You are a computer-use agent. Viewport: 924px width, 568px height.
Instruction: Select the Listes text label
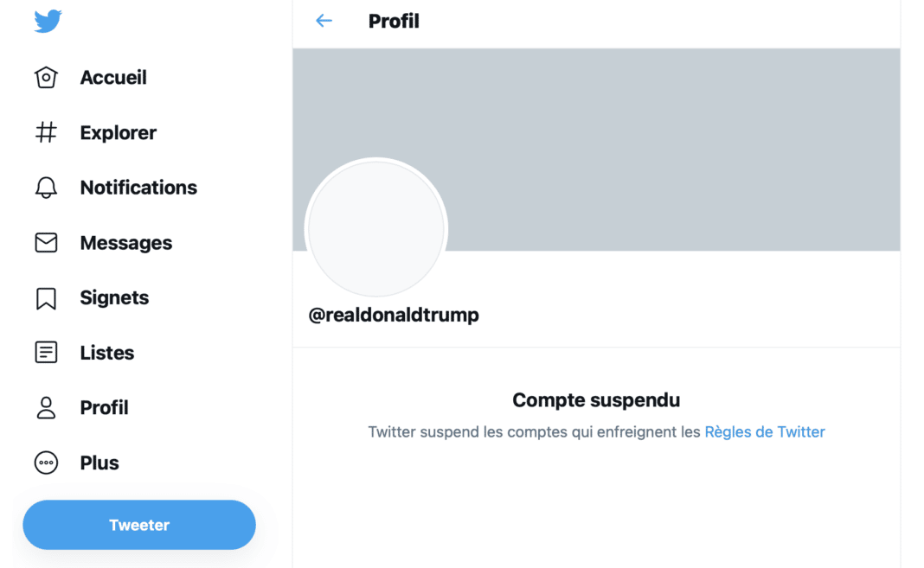coord(107,353)
